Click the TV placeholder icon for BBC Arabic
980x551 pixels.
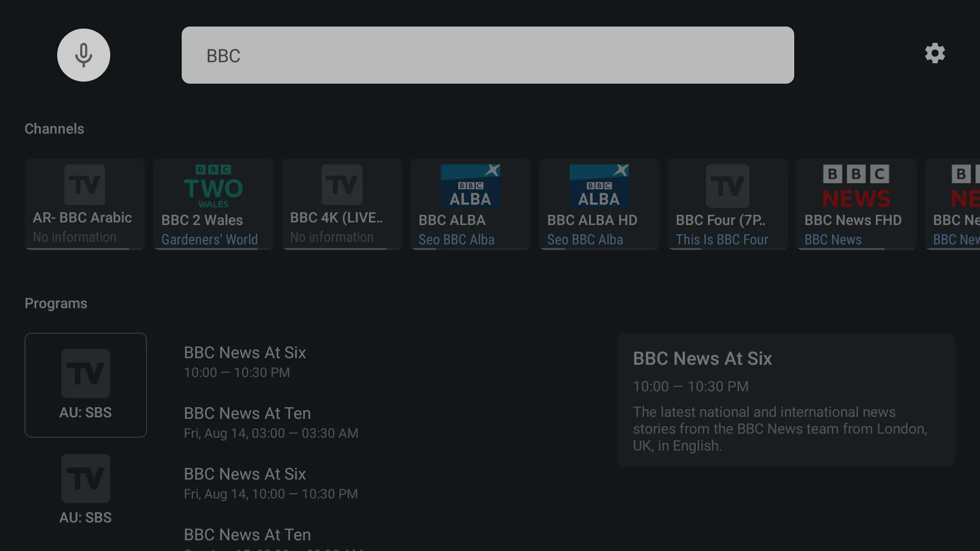tap(85, 185)
